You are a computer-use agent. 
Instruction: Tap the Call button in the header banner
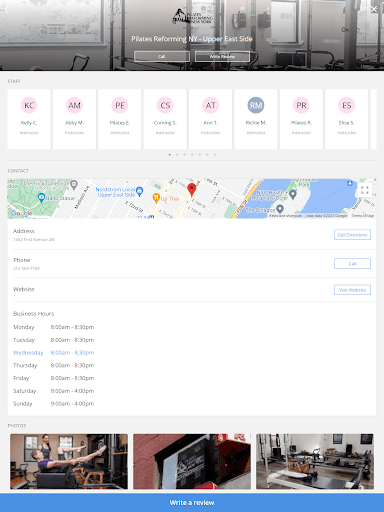click(x=162, y=56)
